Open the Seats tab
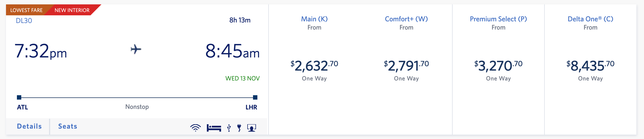Viewport: 644px width, 139px height. tap(68, 126)
